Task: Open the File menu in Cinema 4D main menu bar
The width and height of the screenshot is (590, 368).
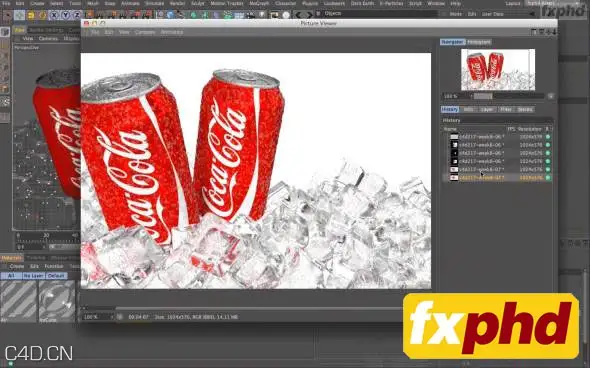Action: pos(5,3)
